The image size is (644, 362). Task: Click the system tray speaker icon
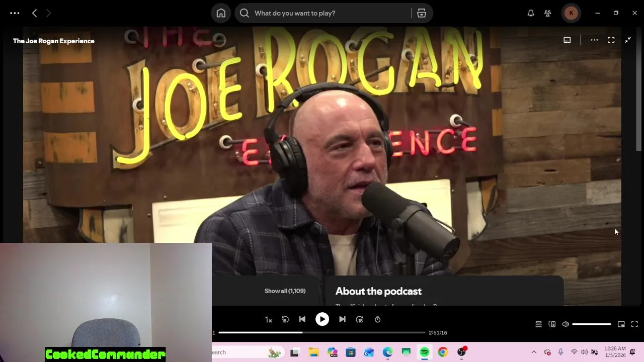click(584, 352)
